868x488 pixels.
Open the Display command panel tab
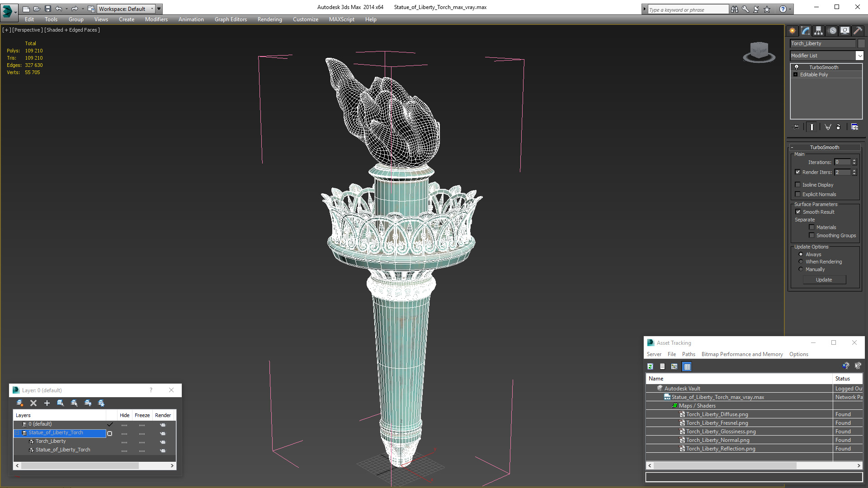(844, 31)
